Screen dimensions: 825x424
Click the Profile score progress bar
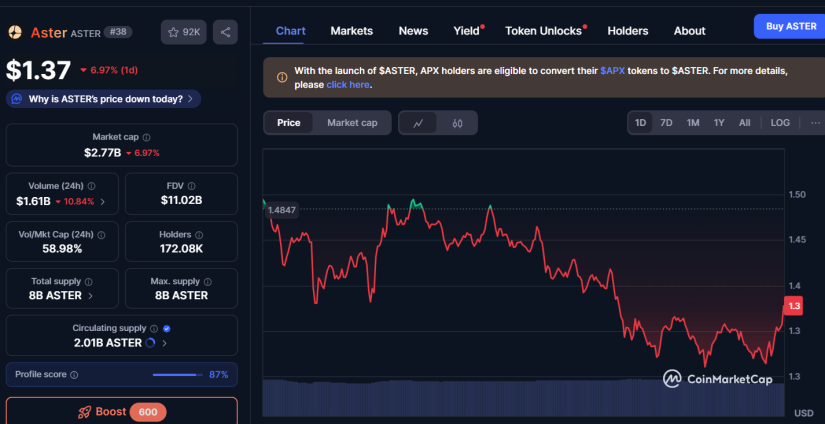[x=177, y=375]
